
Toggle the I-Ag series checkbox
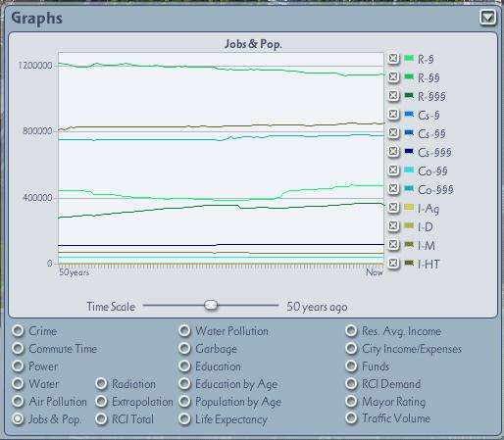coord(393,207)
